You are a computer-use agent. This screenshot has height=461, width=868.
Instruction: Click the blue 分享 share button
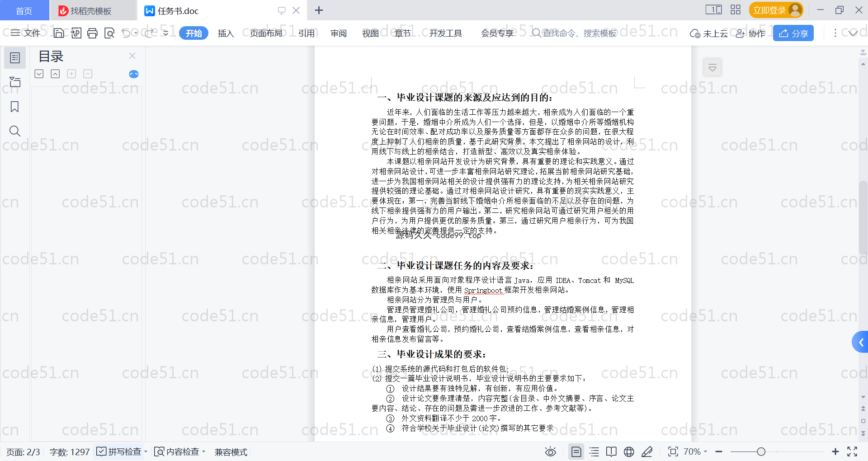793,33
